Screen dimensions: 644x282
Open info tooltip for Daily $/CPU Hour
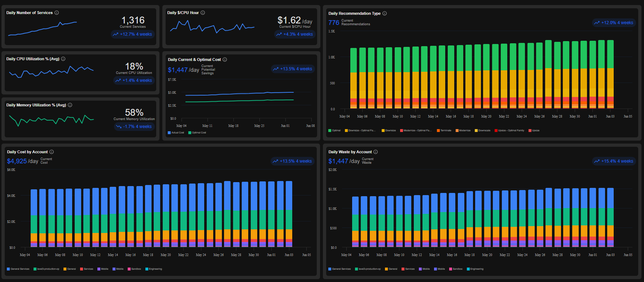(203, 13)
